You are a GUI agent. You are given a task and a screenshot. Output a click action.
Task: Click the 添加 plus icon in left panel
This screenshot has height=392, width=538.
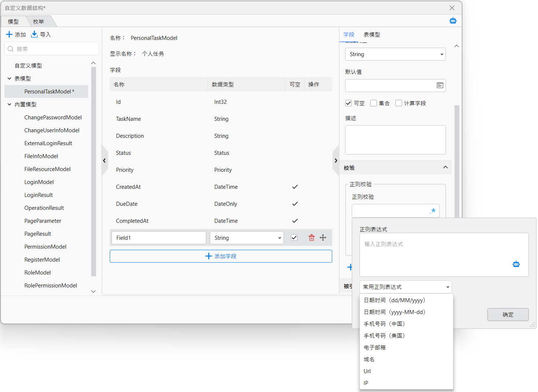(9, 34)
